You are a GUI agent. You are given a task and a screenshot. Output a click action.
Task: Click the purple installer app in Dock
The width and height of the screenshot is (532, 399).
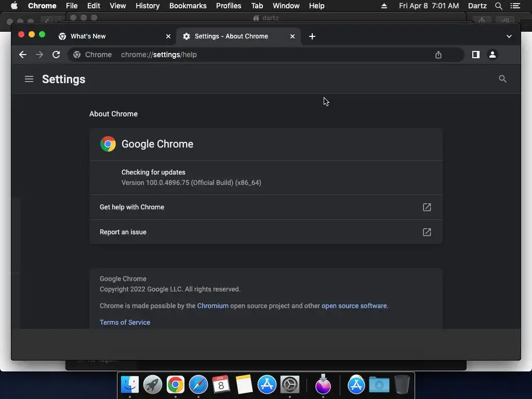[x=323, y=384]
